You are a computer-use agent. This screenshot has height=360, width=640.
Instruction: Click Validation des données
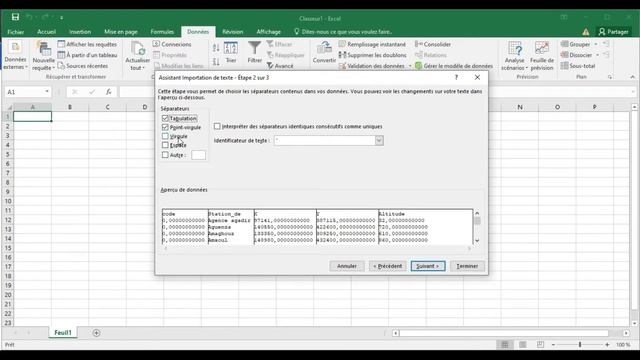click(371, 65)
